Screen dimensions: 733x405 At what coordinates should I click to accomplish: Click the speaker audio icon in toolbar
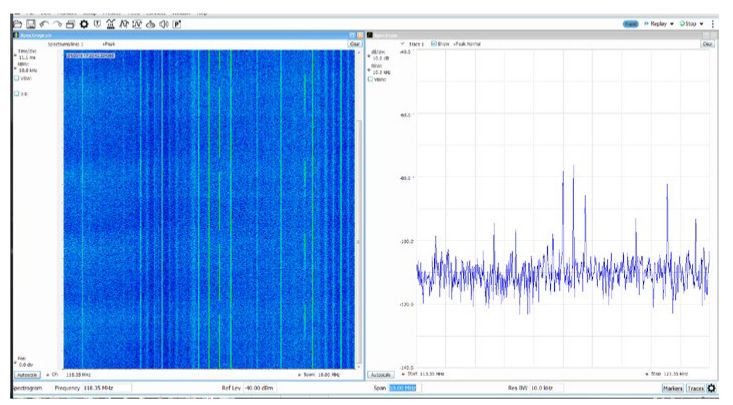[x=163, y=23]
